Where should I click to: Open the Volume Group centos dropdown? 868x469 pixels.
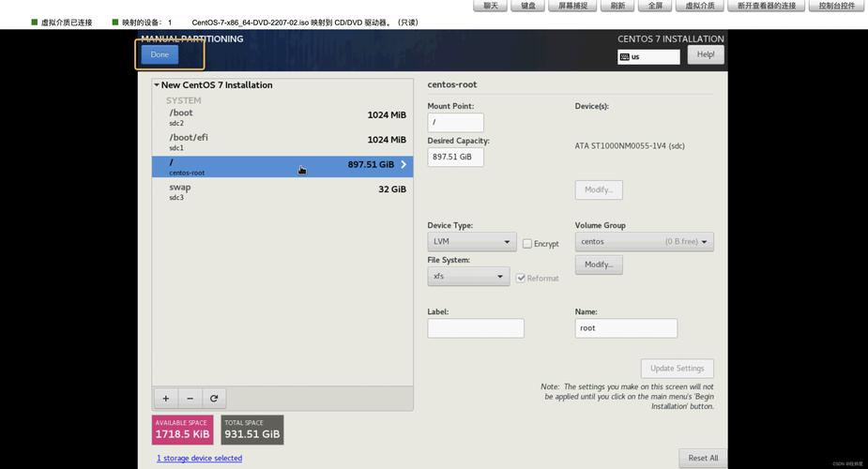pyautogui.click(x=644, y=242)
